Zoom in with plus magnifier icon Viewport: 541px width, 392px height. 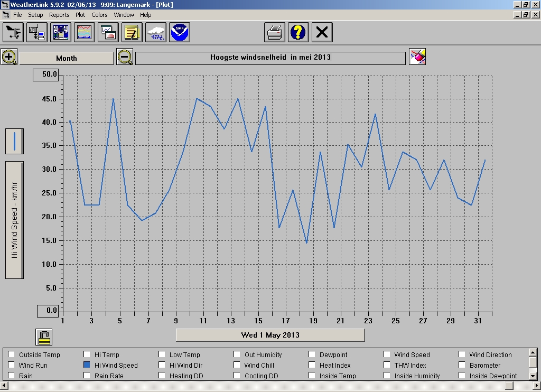[10, 57]
